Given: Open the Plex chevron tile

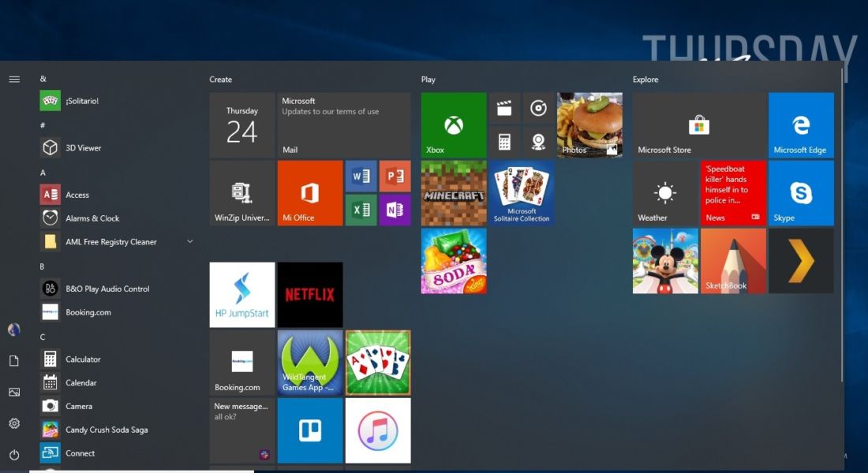Looking at the screenshot, I should point(800,261).
